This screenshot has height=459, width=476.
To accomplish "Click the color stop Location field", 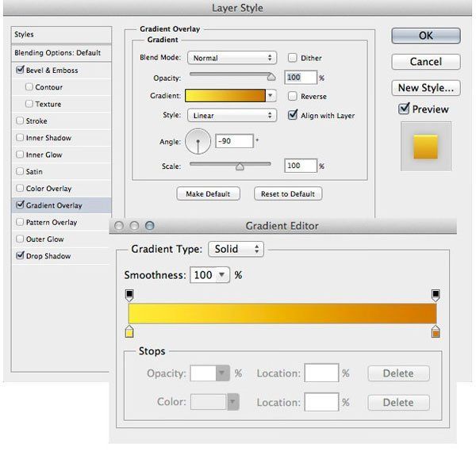I will pos(321,402).
